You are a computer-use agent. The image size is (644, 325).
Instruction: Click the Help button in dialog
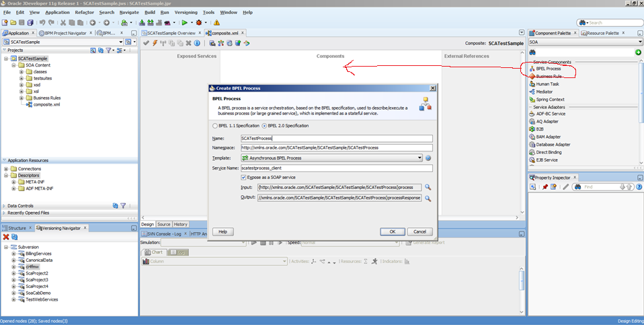(223, 231)
